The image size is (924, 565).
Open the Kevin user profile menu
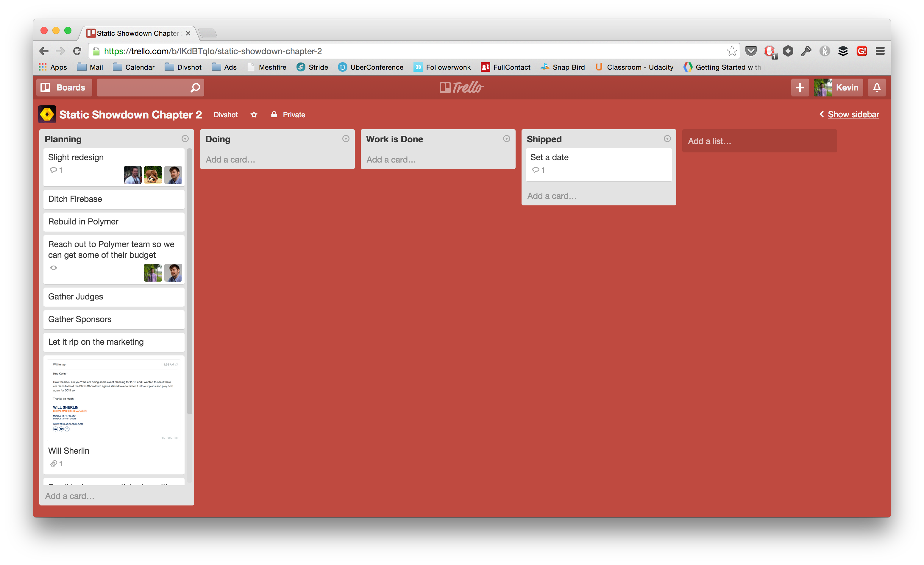click(838, 87)
